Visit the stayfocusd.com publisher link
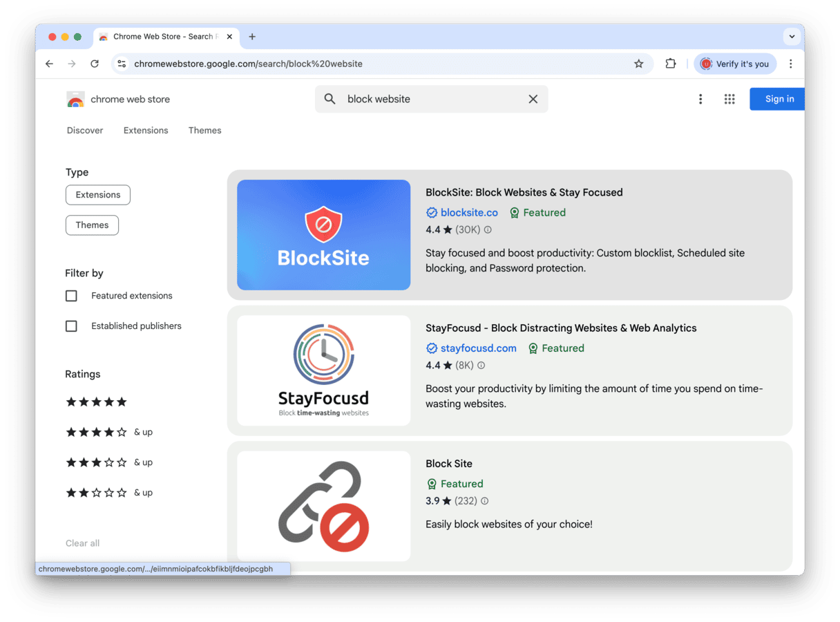 479,348
